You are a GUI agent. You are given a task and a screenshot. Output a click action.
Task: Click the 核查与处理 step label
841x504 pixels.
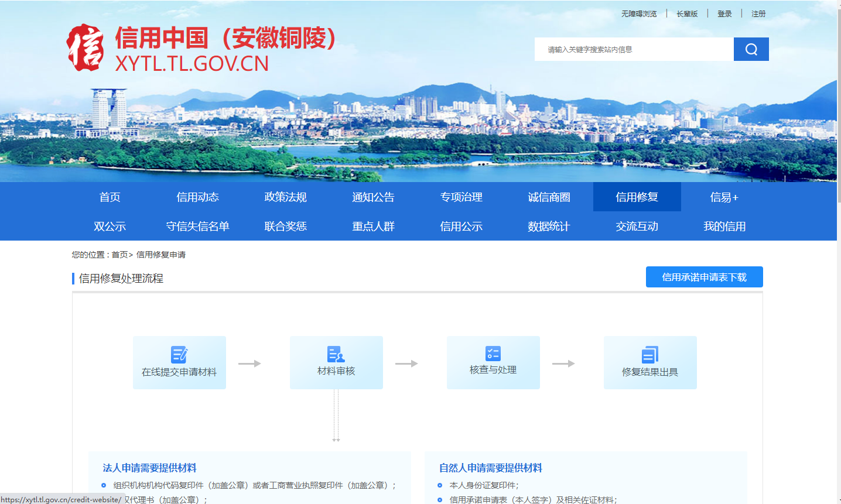coord(493,369)
